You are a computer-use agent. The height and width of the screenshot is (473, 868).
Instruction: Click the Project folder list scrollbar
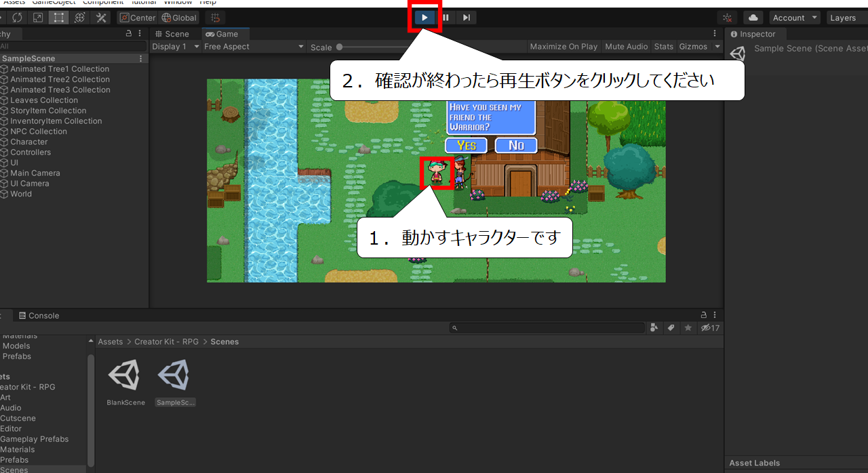(91, 410)
